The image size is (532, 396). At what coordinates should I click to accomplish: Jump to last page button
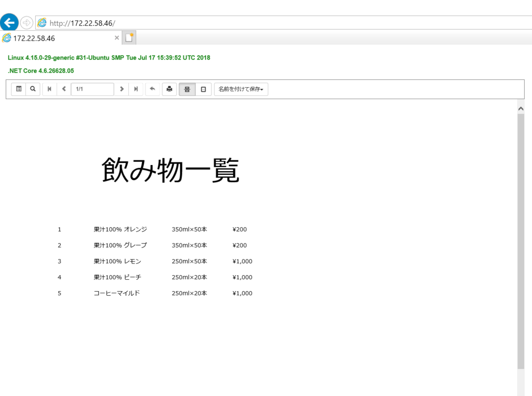click(x=136, y=89)
